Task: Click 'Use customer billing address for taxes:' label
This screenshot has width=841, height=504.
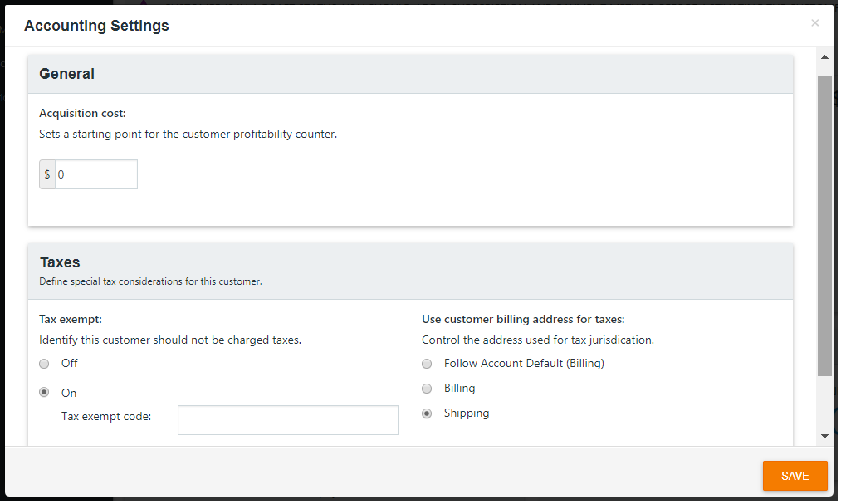Action: click(524, 319)
